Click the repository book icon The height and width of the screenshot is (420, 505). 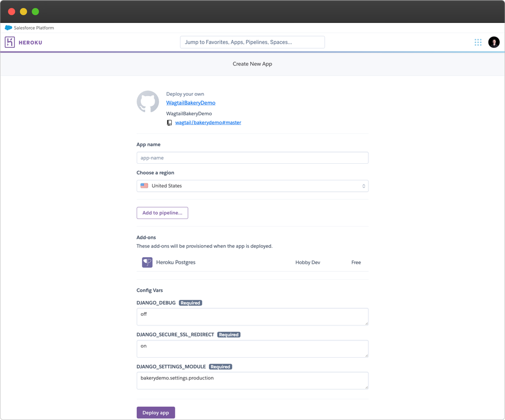coord(169,123)
